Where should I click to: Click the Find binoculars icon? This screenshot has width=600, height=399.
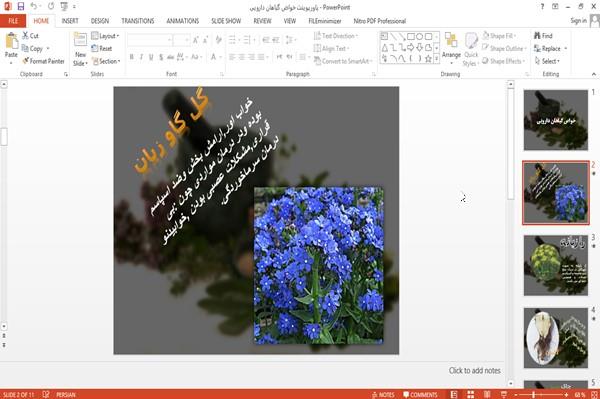pyautogui.click(x=537, y=36)
